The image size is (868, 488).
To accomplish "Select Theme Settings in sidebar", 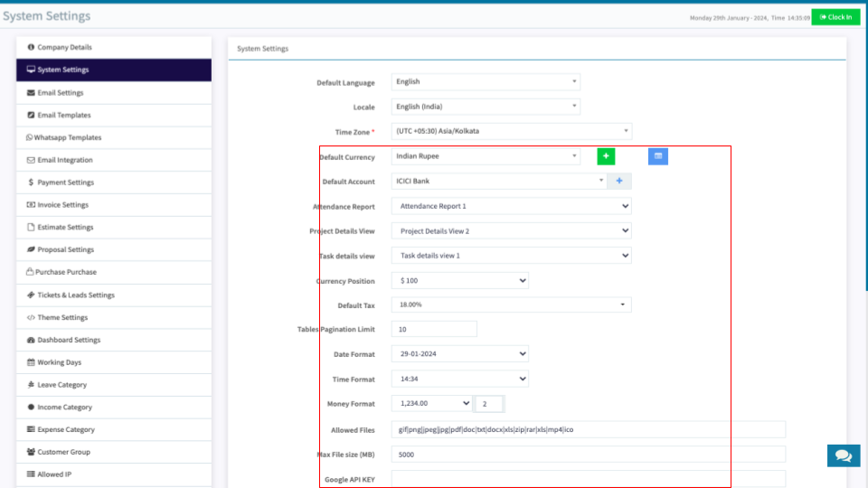I will (61, 317).
